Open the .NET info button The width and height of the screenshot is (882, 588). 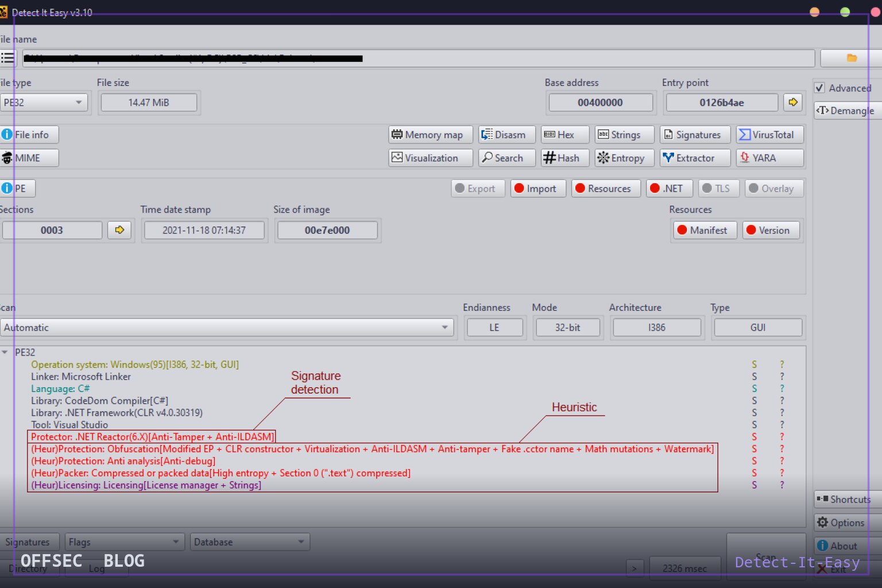click(x=670, y=188)
